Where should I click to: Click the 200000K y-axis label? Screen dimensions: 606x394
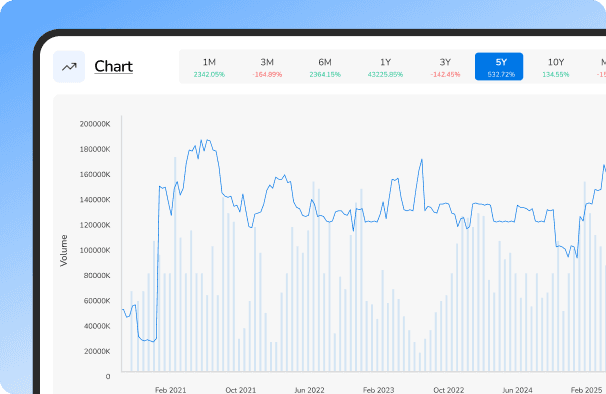[95, 124]
